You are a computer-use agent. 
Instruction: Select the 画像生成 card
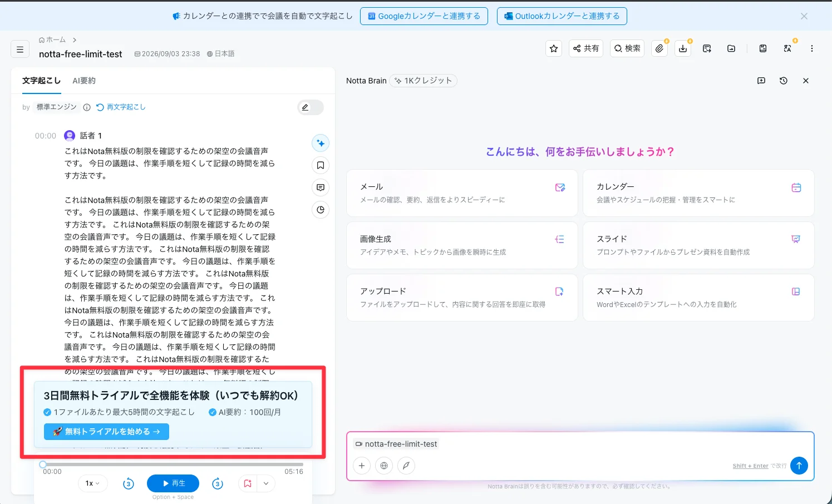(x=462, y=245)
